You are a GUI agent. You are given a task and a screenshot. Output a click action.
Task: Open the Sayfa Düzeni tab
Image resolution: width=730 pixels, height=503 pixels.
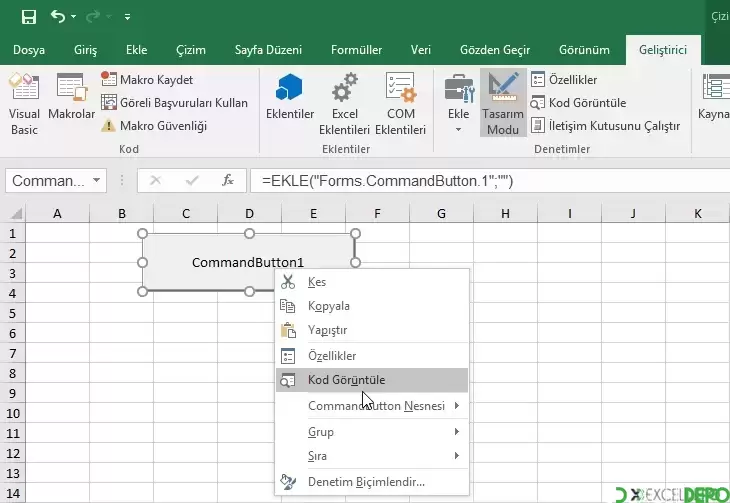click(268, 50)
